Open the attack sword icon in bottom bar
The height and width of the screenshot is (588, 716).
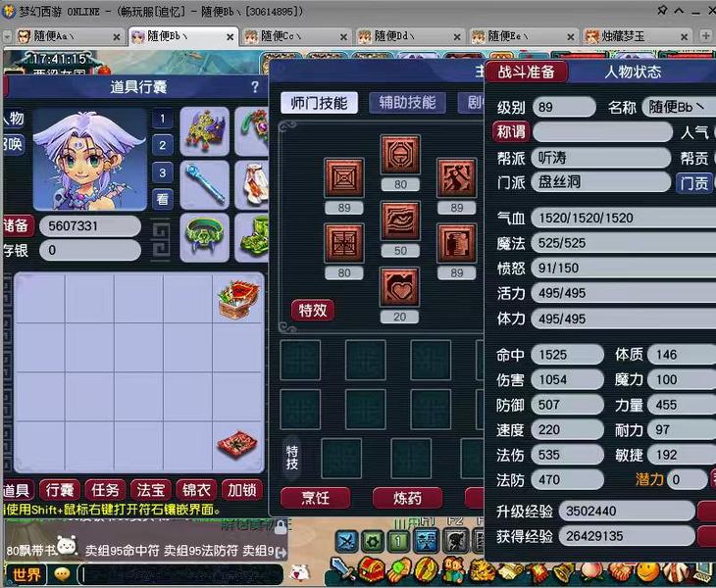coord(341,568)
